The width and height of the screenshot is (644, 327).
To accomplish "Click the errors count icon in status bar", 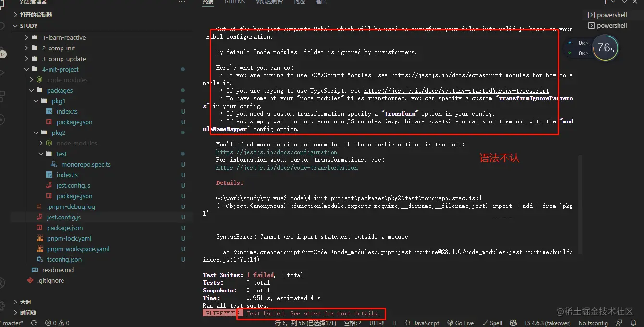I will (49, 323).
